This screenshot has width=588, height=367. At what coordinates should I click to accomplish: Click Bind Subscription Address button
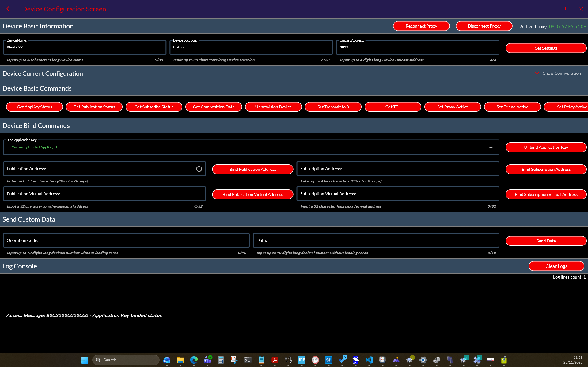546,169
